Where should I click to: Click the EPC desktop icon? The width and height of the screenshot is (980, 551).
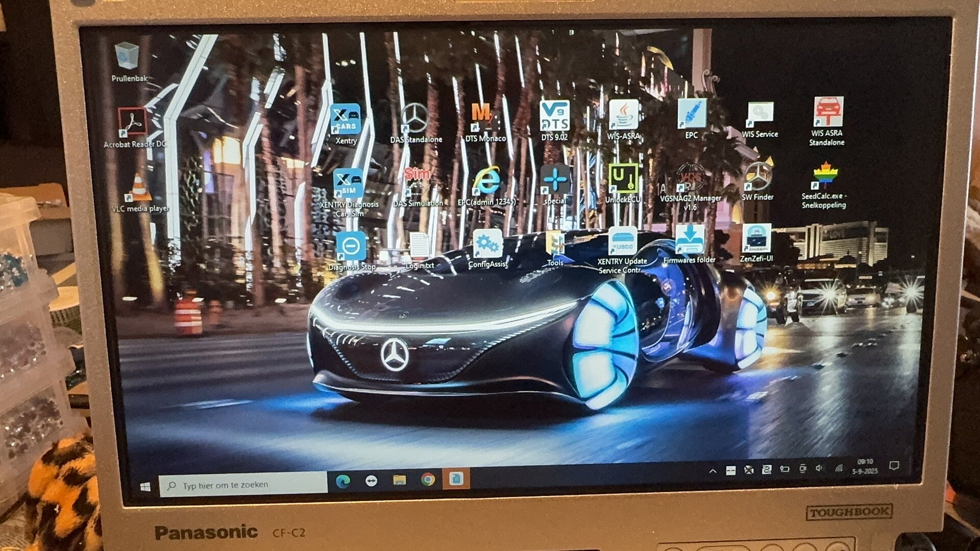click(x=692, y=114)
